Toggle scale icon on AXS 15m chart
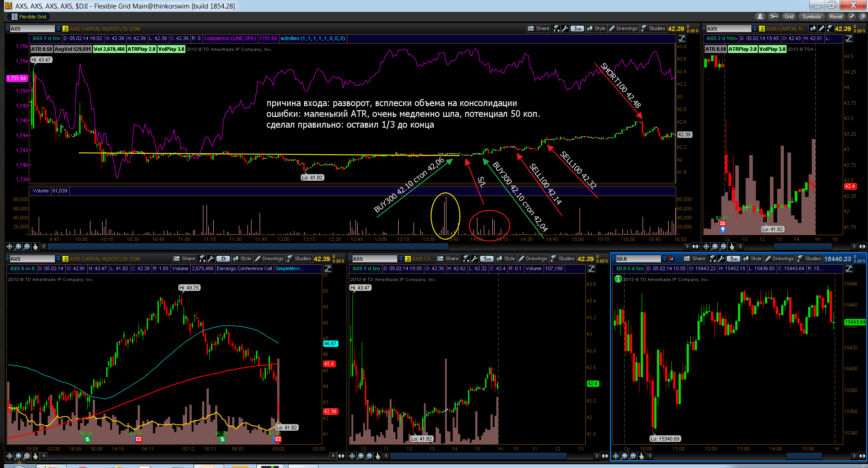 849,39
